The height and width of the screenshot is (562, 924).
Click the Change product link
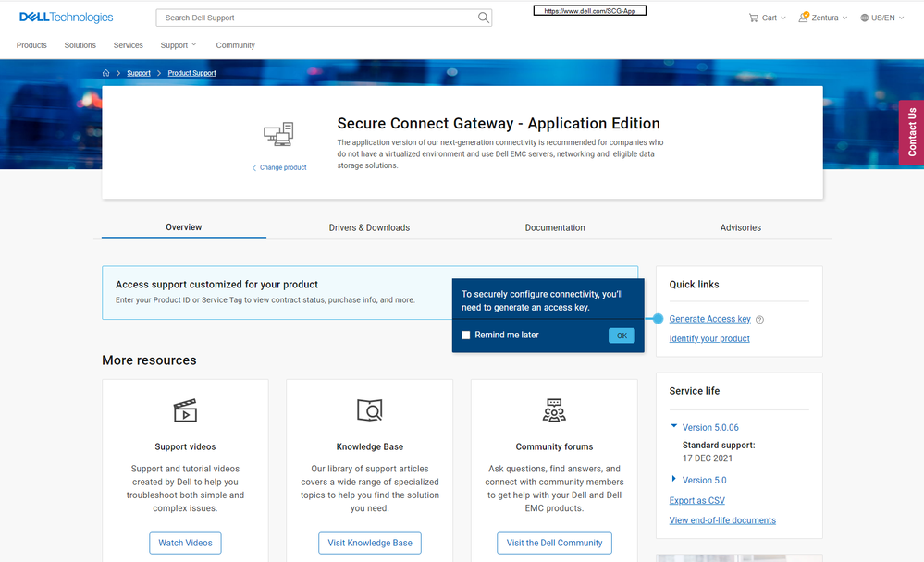pos(279,168)
